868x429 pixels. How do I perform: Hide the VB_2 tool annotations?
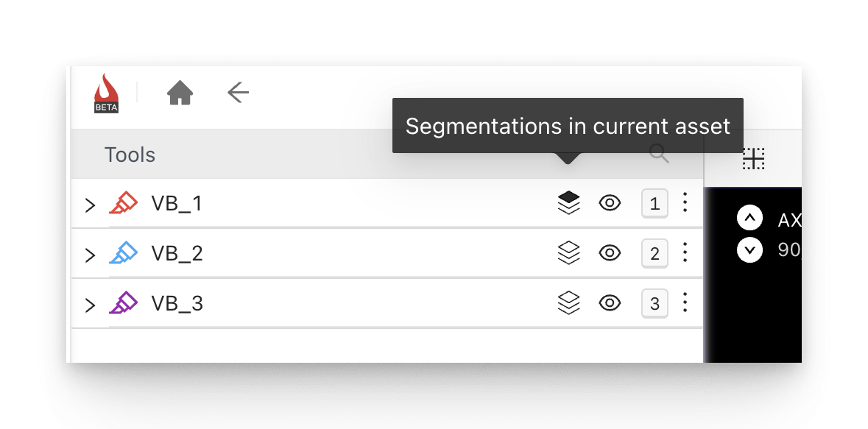[610, 253]
